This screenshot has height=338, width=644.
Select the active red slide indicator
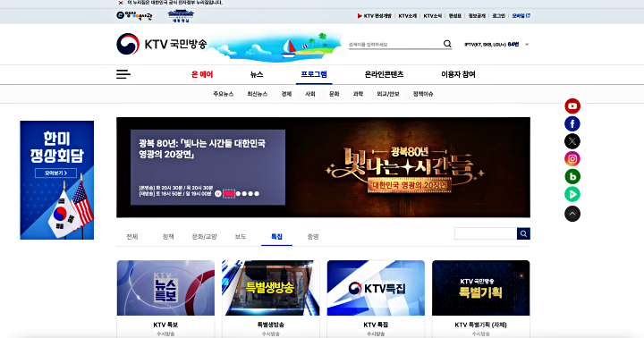coord(229,194)
